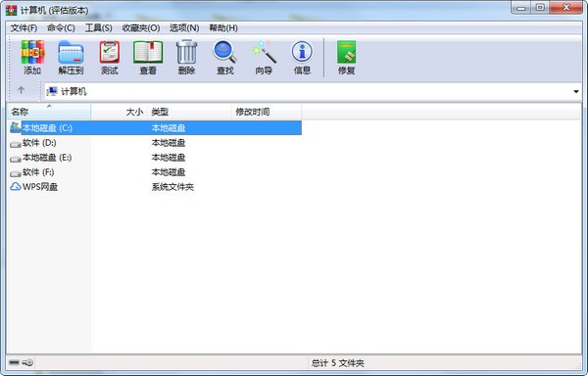Click the 软件 (D:) drive icon

[x=16, y=143]
